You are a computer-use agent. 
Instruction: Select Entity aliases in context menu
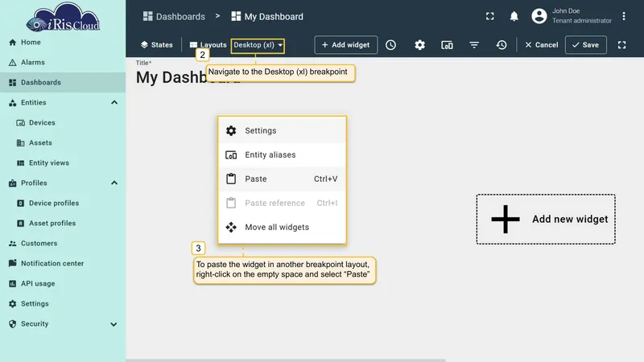(x=283, y=154)
